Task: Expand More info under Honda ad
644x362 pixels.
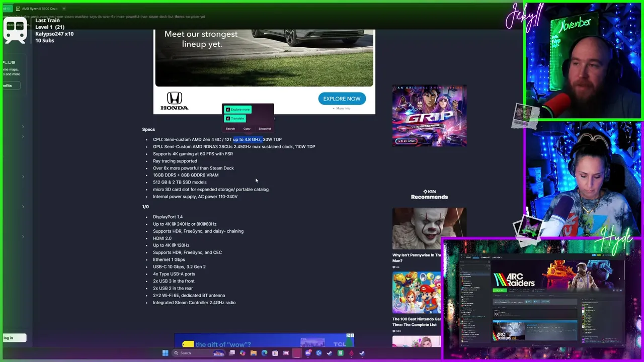Action: pos(342,109)
